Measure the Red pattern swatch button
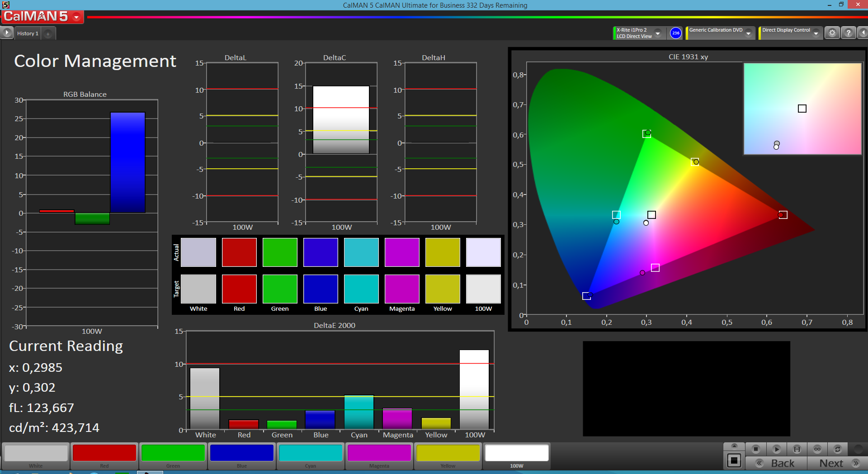 tap(104, 456)
